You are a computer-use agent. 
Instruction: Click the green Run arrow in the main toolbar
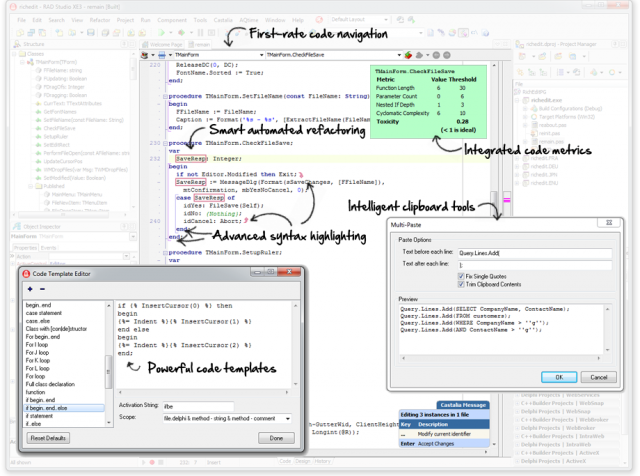162,33
